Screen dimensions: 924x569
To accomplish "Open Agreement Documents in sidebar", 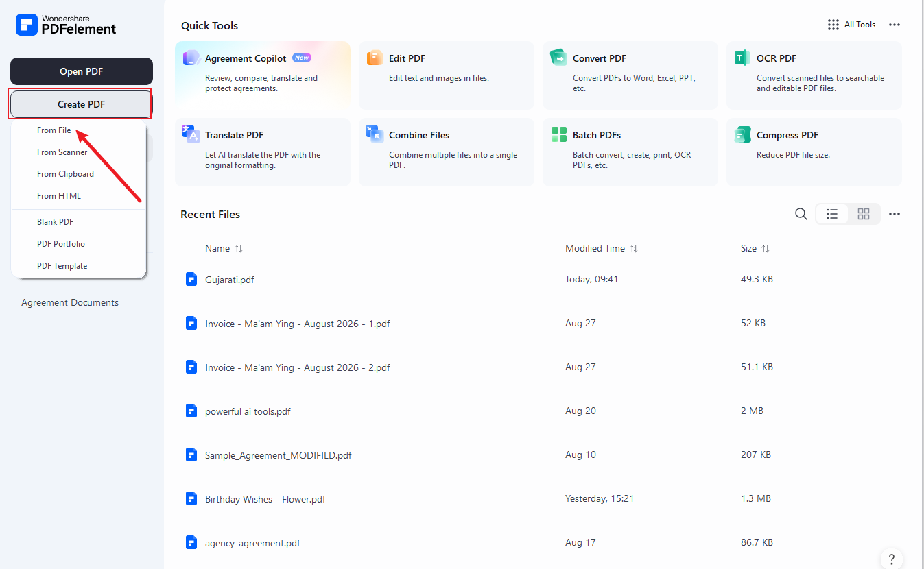I will (x=70, y=302).
